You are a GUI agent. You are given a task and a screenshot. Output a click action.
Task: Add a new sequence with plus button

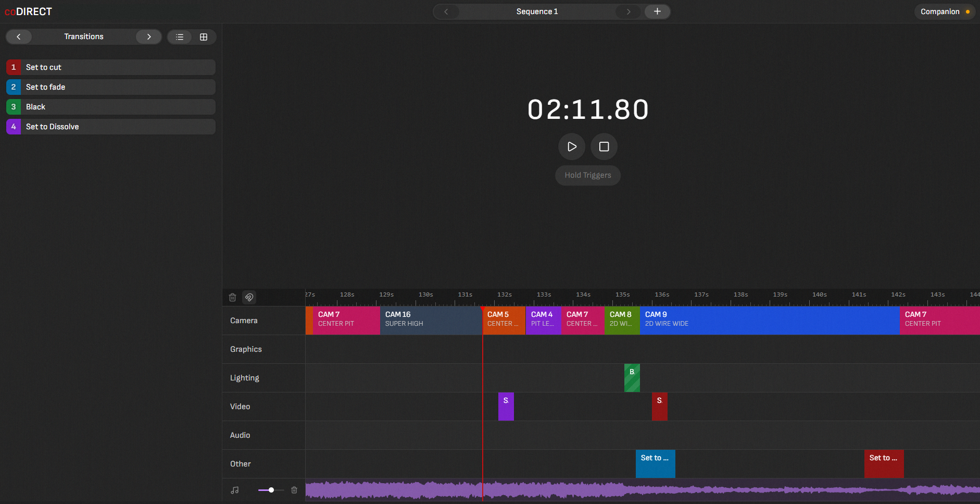pyautogui.click(x=657, y=11)
